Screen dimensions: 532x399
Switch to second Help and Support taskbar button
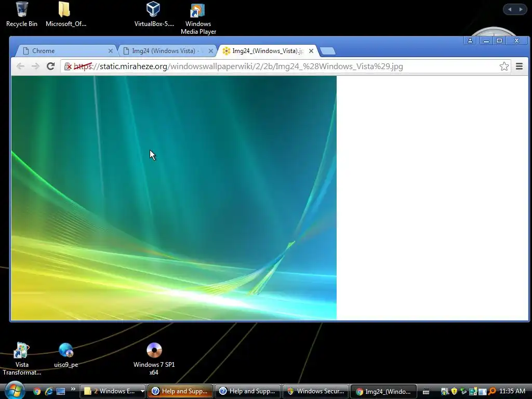coord(248,391)
